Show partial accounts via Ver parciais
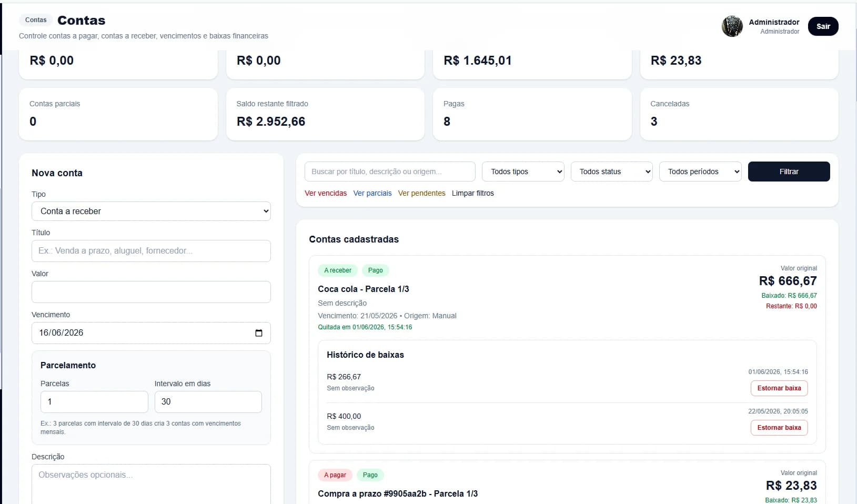Image resolution: width=857 pixels, height=504 pixels. click(372, 193)
